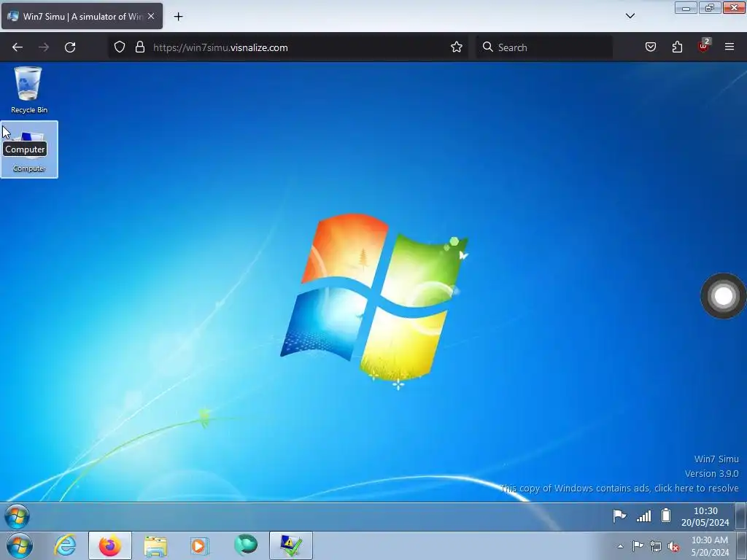Open the simulator clock showing 20/05/2024
This screenshot has height=560, width=747.
pos(705,517)
